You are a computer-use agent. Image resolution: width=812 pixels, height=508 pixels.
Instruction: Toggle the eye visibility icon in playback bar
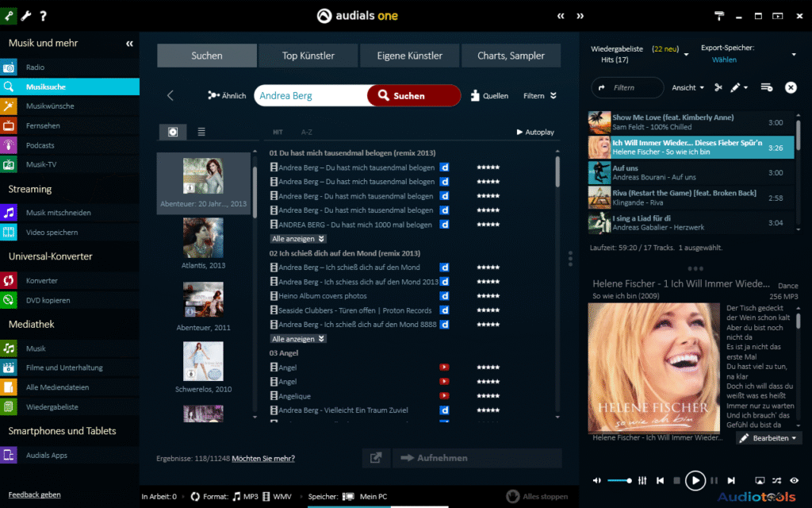(x=792, y=480)
